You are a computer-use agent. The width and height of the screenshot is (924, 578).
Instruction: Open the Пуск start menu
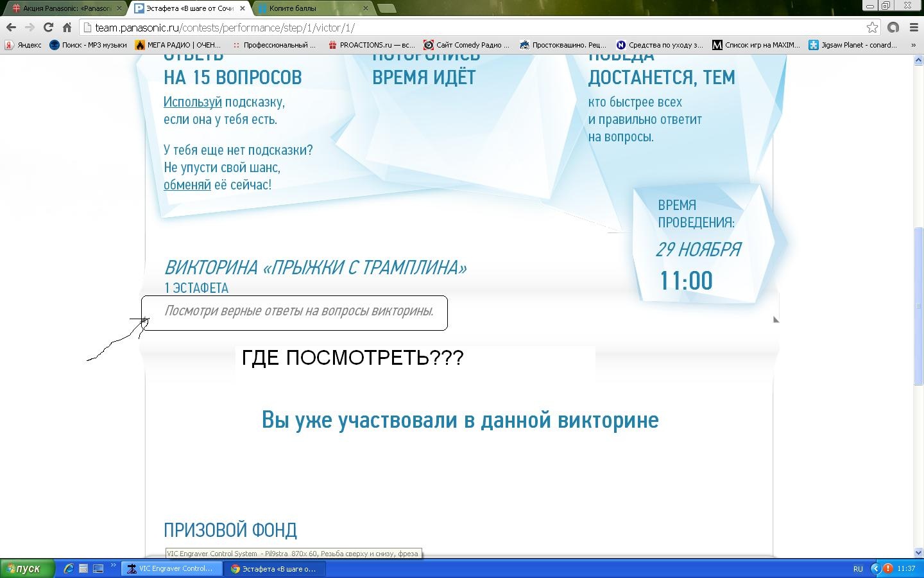click(x=28, y=568)
